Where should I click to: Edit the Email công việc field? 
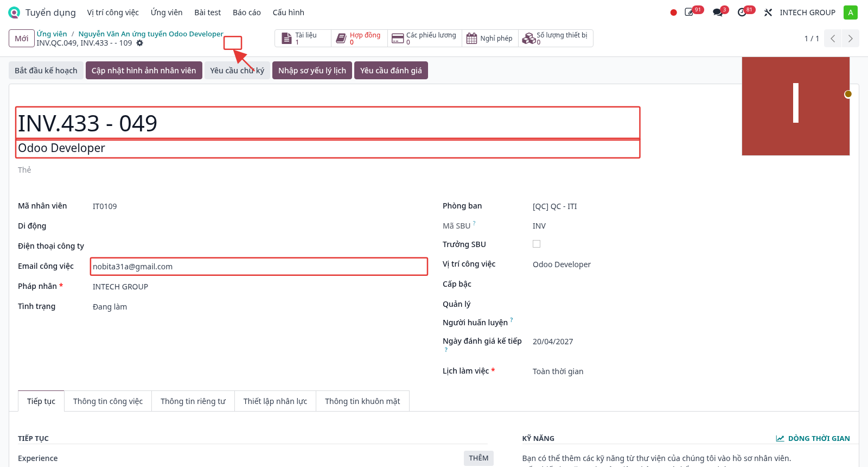(259, 267)
